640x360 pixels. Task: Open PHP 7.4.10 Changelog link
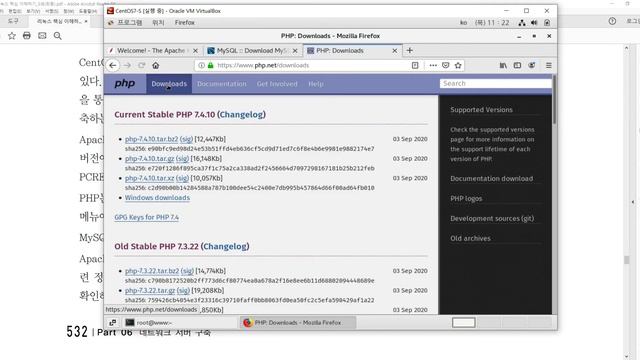click(242, 115)
